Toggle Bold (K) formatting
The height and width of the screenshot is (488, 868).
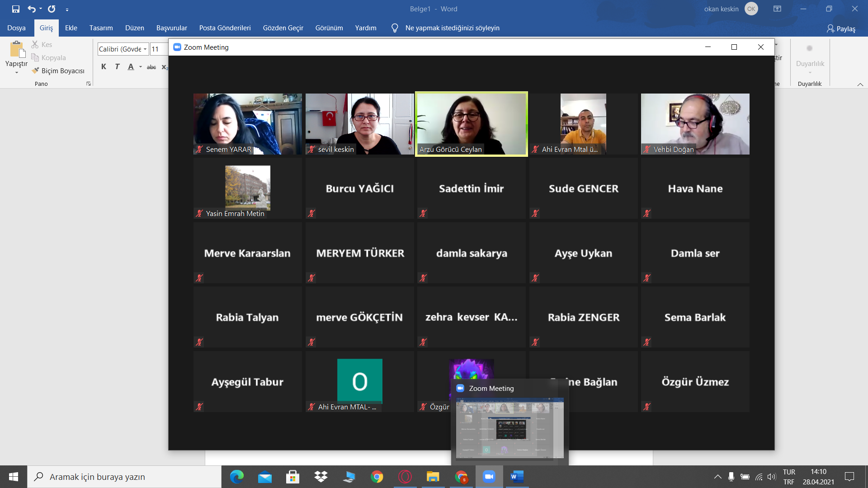click(x=104, y=67)
